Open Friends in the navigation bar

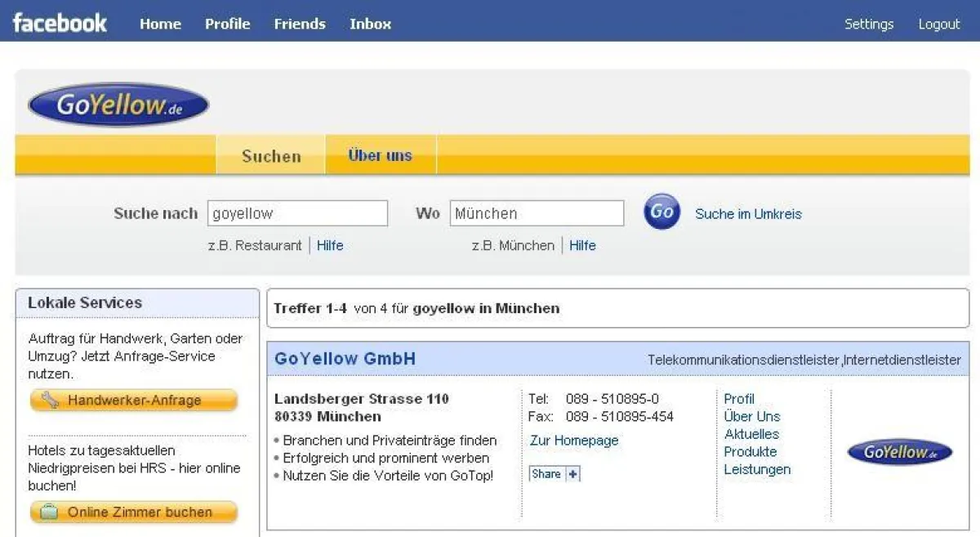[x=300, y=24]
